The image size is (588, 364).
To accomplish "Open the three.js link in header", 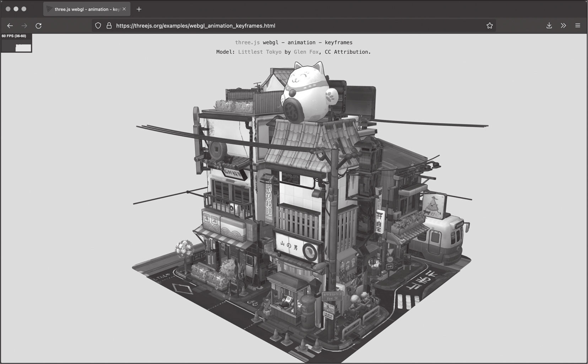I will point(247,43).
